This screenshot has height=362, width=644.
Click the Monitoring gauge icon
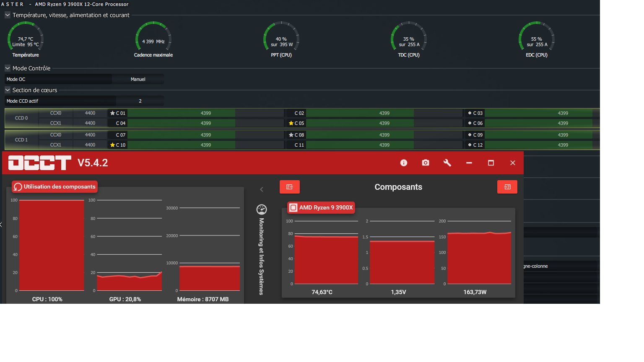pyautogui.click(x=262, y=209)
